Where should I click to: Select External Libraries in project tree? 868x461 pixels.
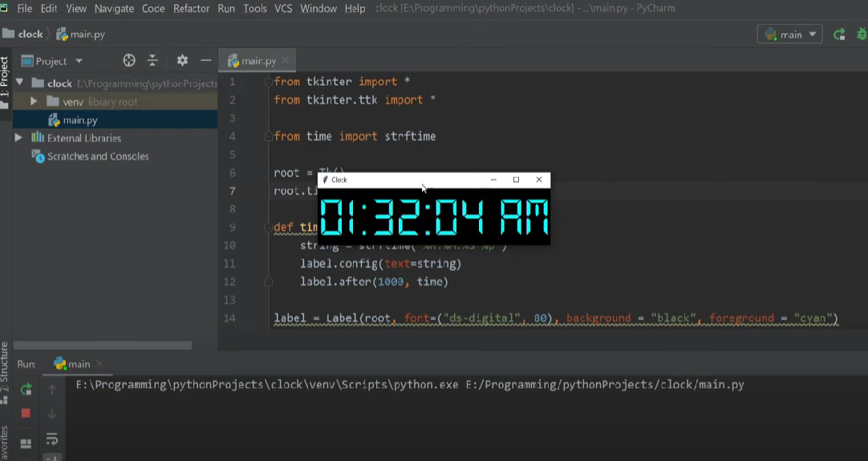coord(83,138)
